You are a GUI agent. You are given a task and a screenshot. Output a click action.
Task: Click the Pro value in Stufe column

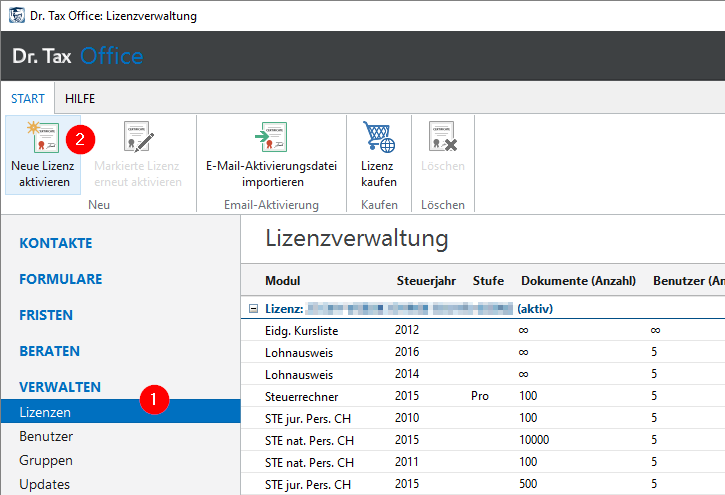pyautogui.click(x=480, y=396)
